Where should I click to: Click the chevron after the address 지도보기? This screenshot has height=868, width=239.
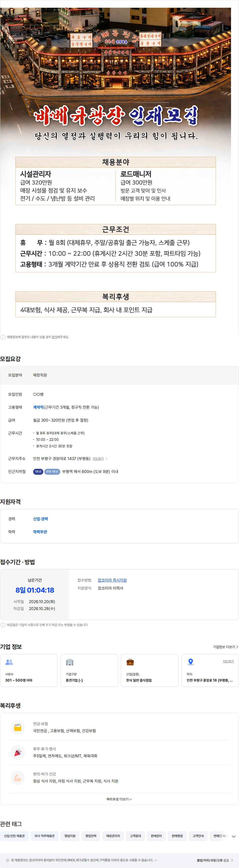point(107,459)
